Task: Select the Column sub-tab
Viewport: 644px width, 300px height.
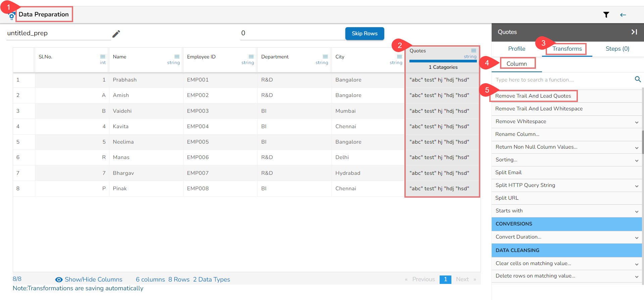Action: coord(516,64)
